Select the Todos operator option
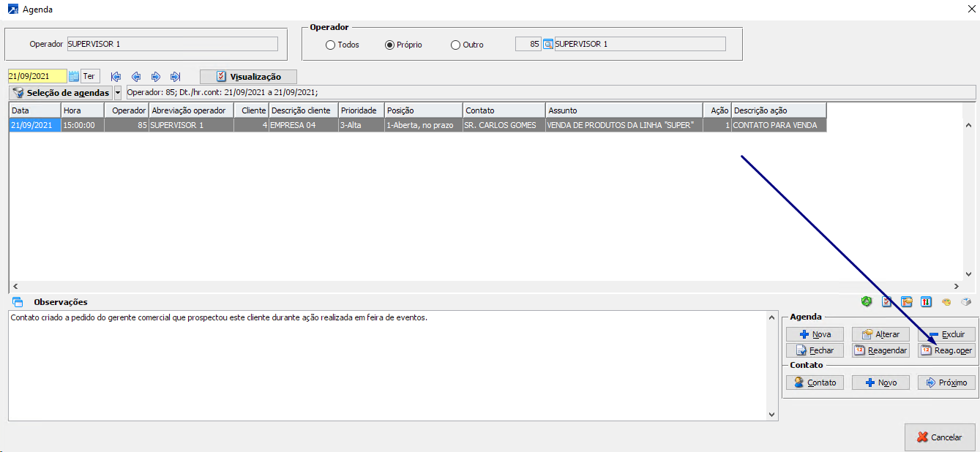 pos(343,45)
